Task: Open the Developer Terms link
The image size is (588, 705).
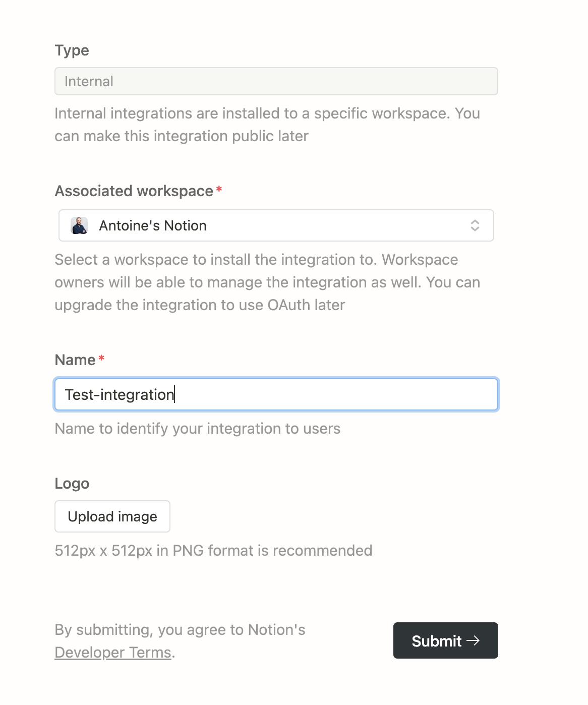Action: [x=113, y=652]
